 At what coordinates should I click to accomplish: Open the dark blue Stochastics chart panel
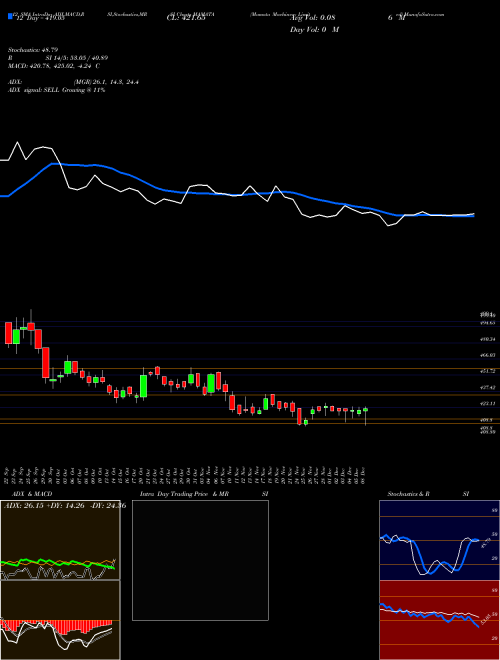click(x=439, y=540)
